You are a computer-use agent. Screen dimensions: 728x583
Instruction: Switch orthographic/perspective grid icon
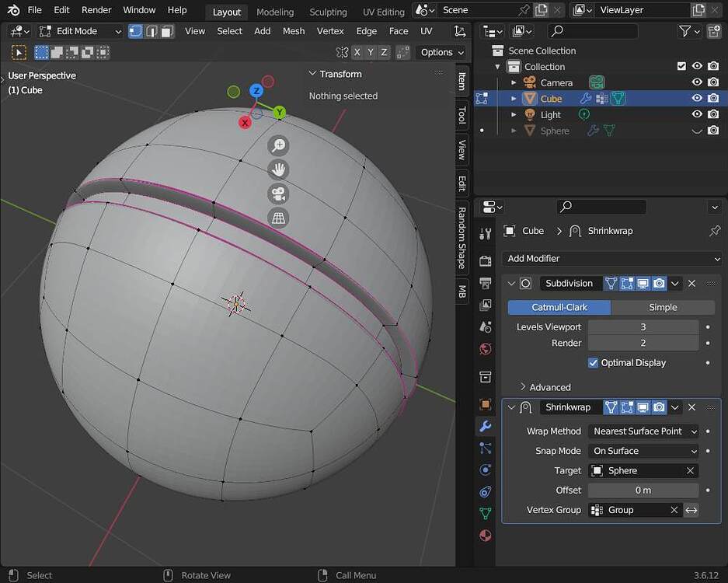coord(278,218)
